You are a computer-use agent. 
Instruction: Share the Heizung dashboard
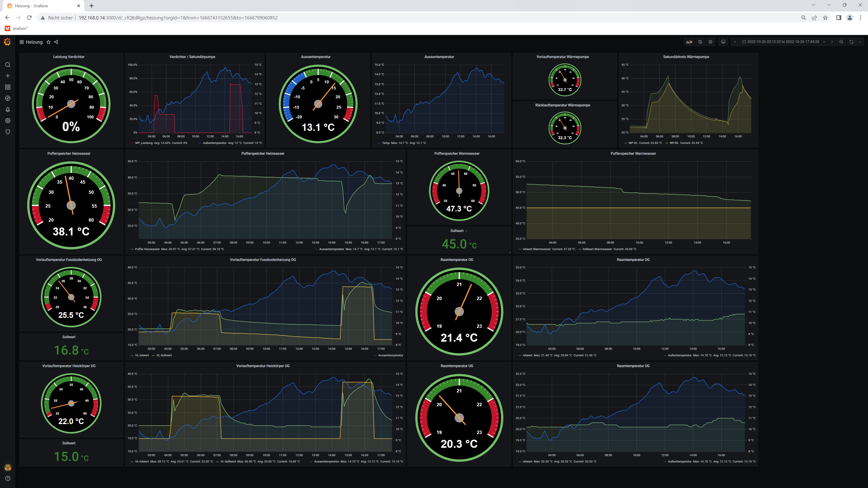click(x=56, y=42)
